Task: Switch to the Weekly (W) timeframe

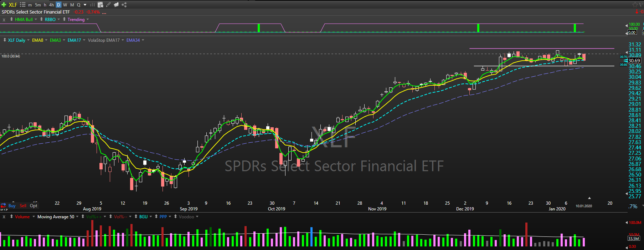Action: coord(65,5)
